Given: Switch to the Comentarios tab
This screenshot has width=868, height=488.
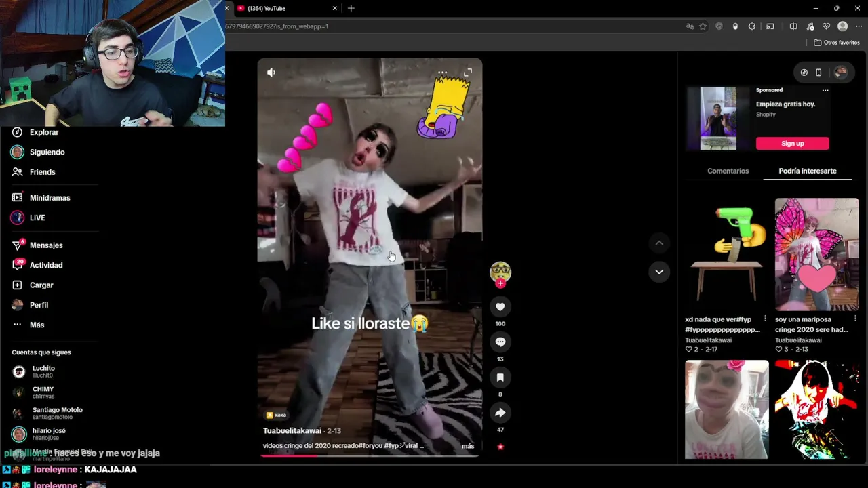Looking at the screenshot, I should 728,171.
